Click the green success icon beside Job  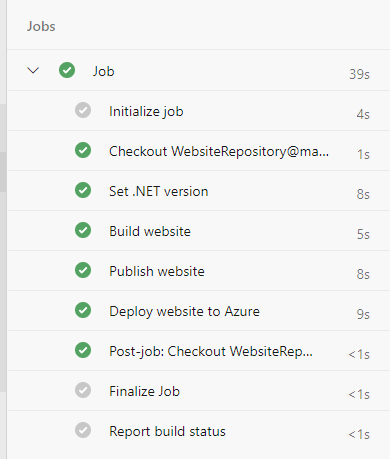pyautogui.click(x=67, y=70)
